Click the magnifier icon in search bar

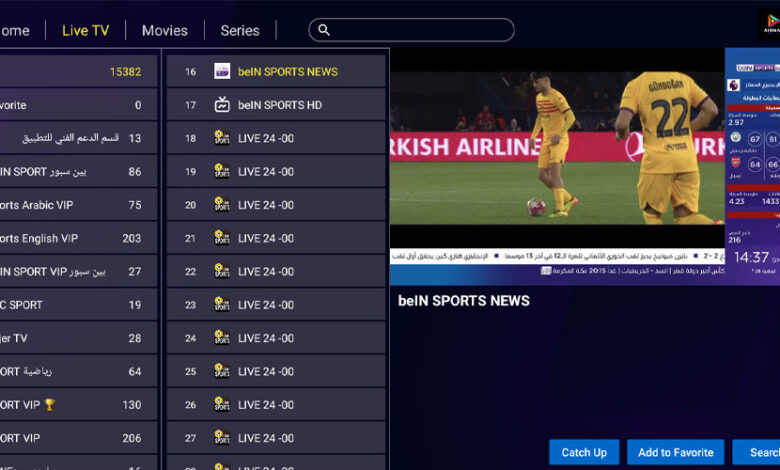coord(324,31)
